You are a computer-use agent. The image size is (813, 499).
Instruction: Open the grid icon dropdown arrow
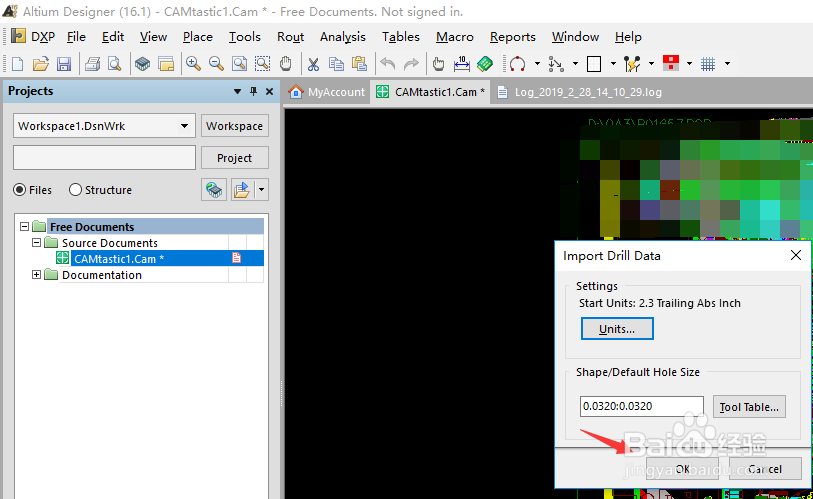tap(727, 64)
